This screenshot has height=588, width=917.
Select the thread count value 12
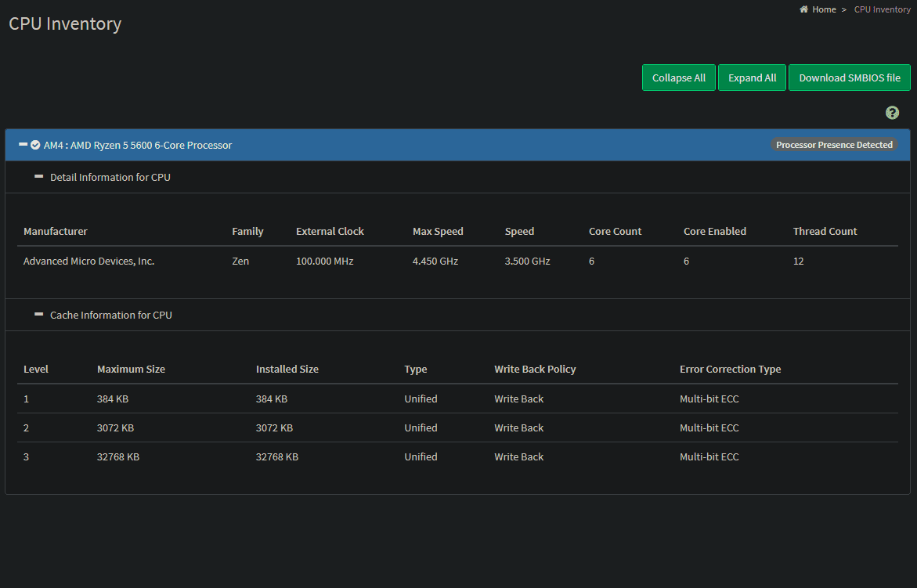coord(798,262)
